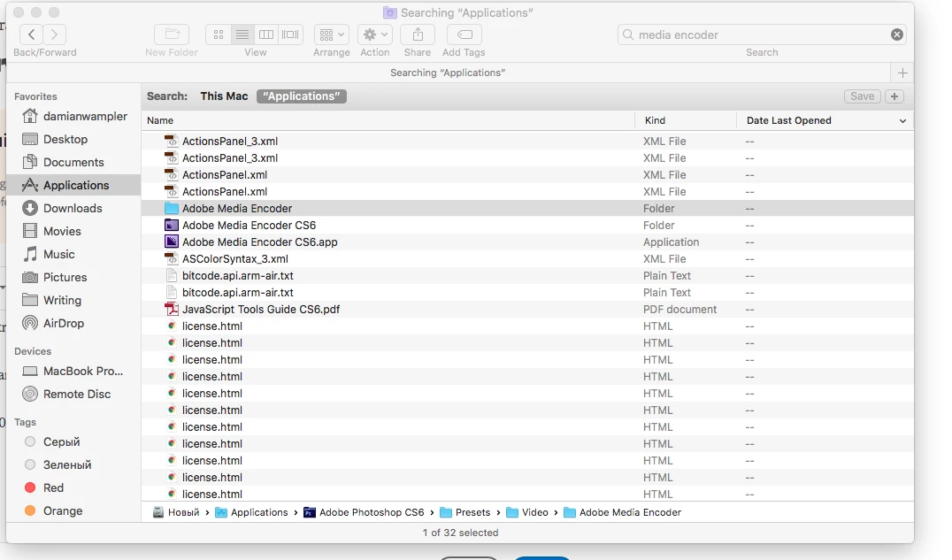This screenshot has height=560, width=952.
Task: Select Adobe Media Encoder CS6 folder row
Action: (527, 226)
